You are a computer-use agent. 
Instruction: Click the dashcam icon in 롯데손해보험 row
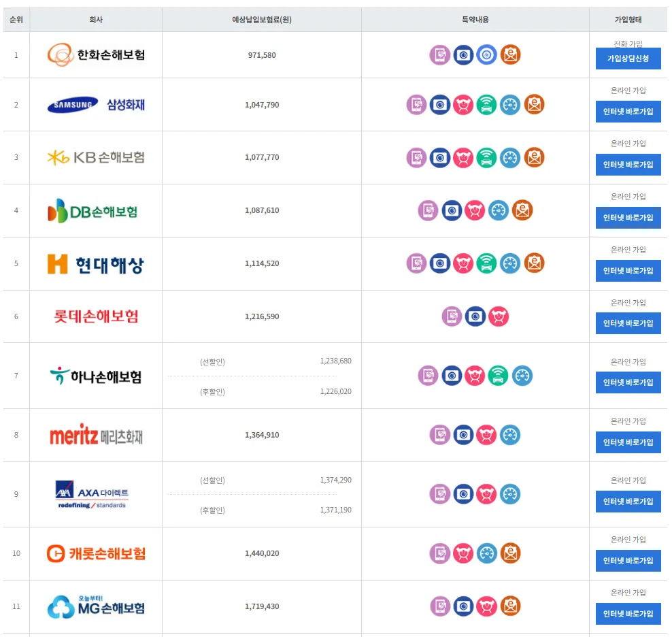tap(475, 316)
